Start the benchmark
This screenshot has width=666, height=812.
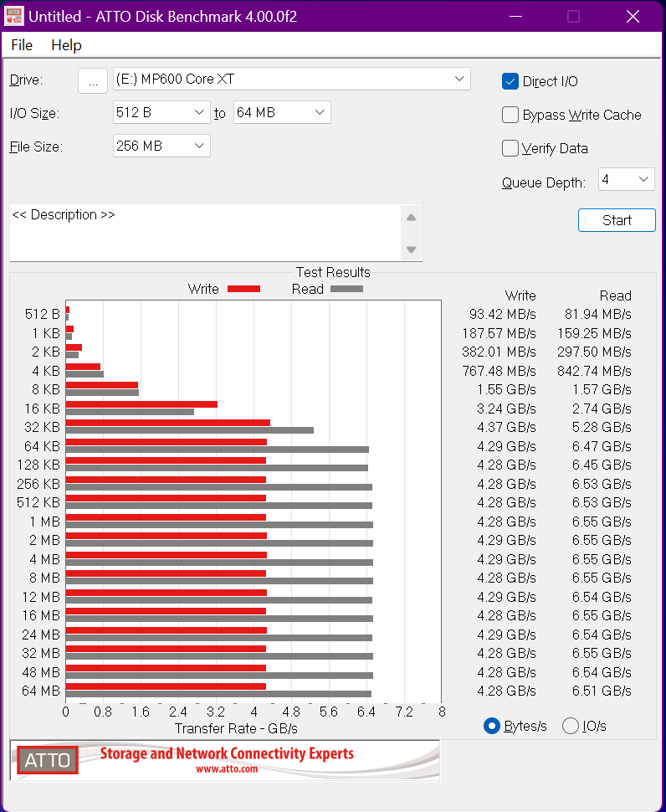coord(617,220)
